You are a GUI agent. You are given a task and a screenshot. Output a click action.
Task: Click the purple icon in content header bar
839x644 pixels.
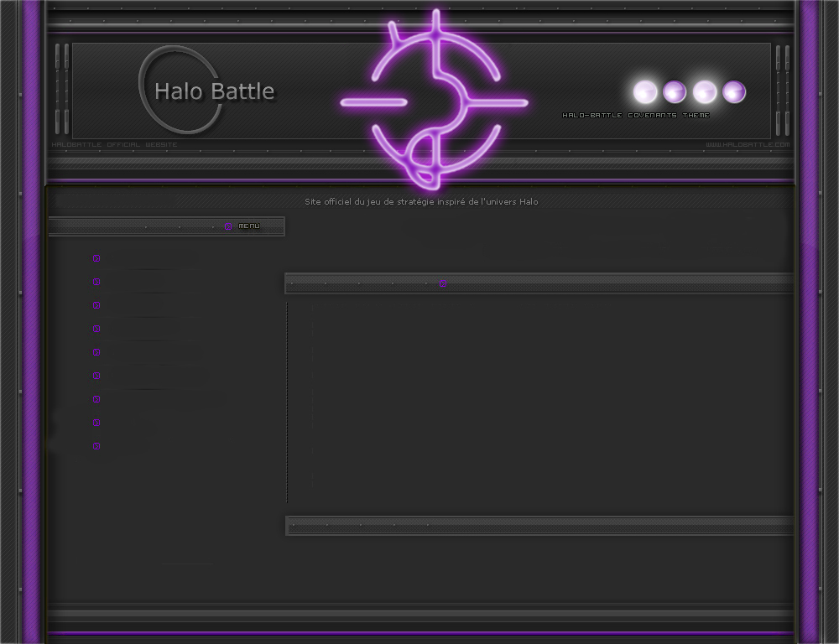(442, 283)
